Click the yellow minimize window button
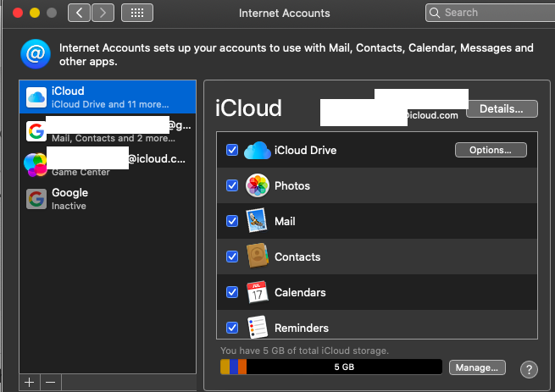Image resolution: width=555 pixels, height=392 pixels. point(35,13)
